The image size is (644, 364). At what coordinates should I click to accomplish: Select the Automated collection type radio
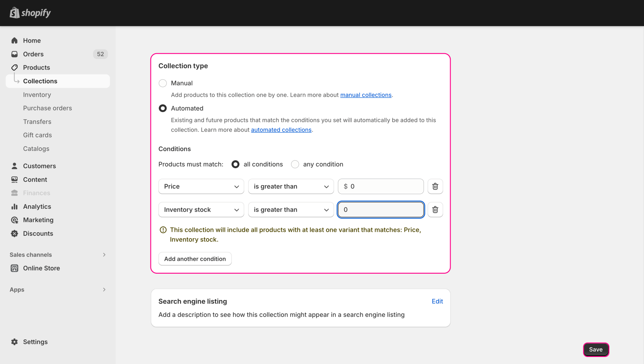(163, 108)
